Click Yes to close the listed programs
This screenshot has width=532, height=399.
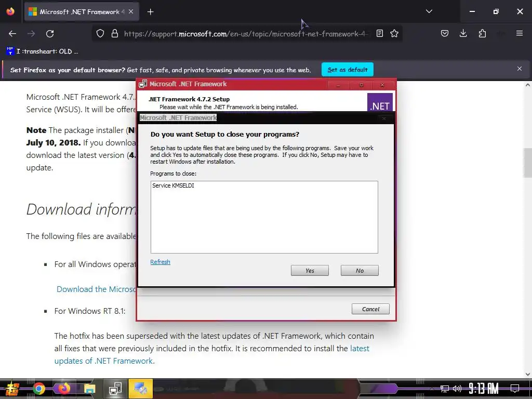[310, 270]
